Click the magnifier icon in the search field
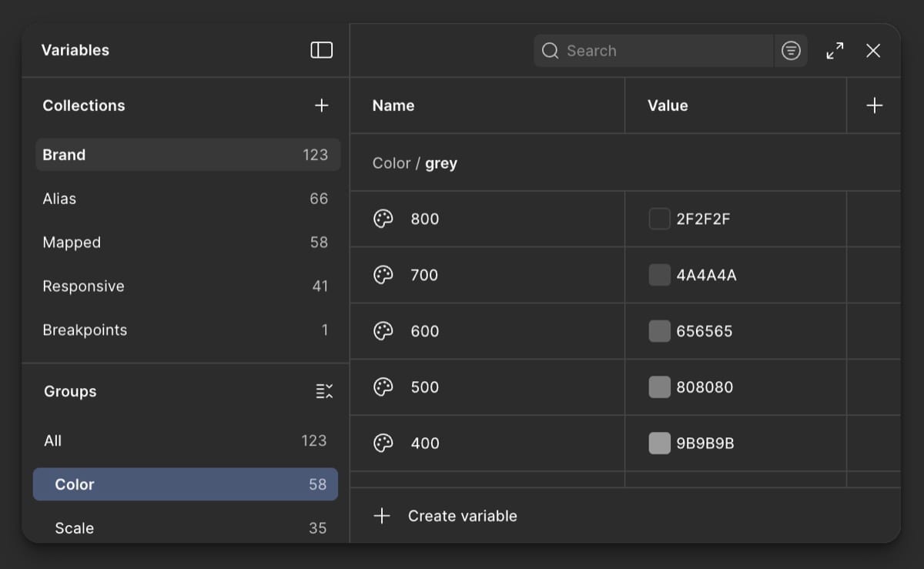The width and height of the screenshot is (924, 569). tap(550, 51)
